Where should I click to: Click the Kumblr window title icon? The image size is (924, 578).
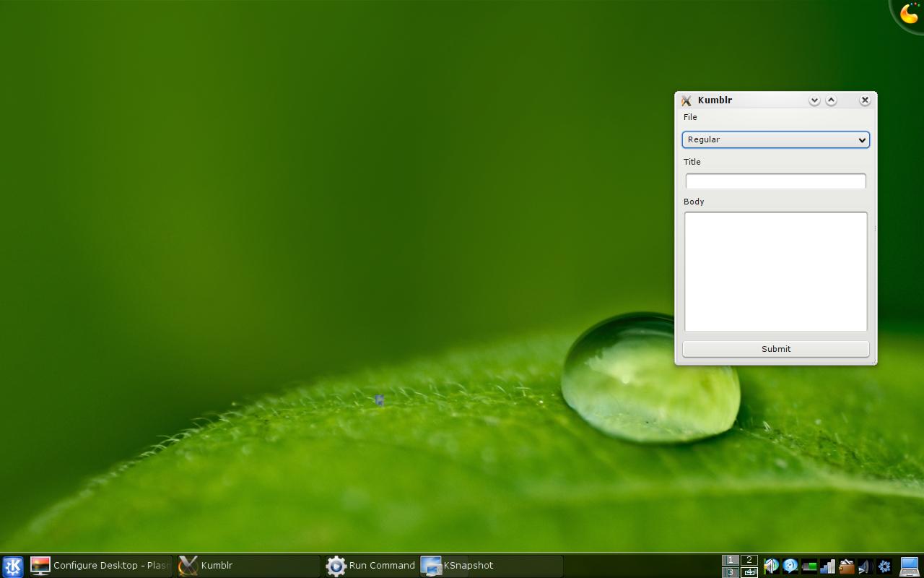687,100
